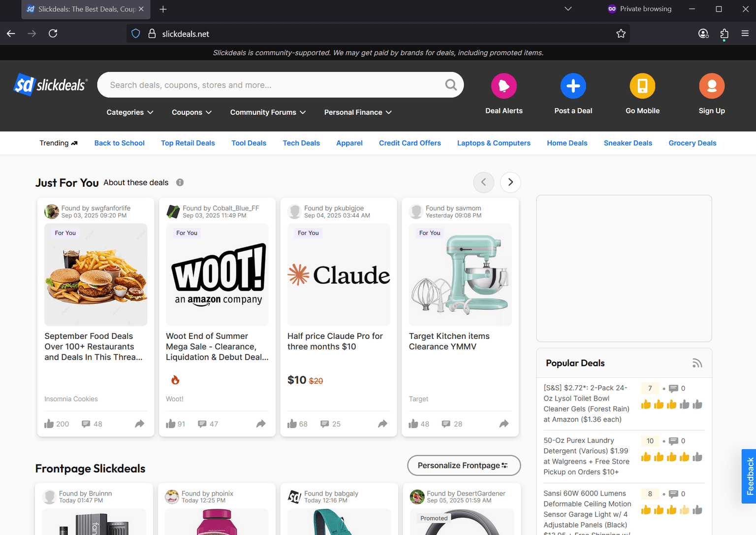756x535 pixels.
Task: Click the Personalize Frontpage button
Action: (463, 465)
